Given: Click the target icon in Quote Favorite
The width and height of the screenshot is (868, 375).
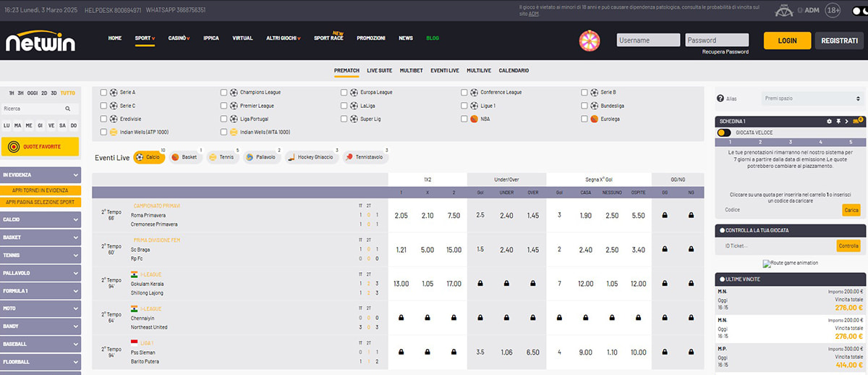Looking at the screenshot, I should coord(13,146).
